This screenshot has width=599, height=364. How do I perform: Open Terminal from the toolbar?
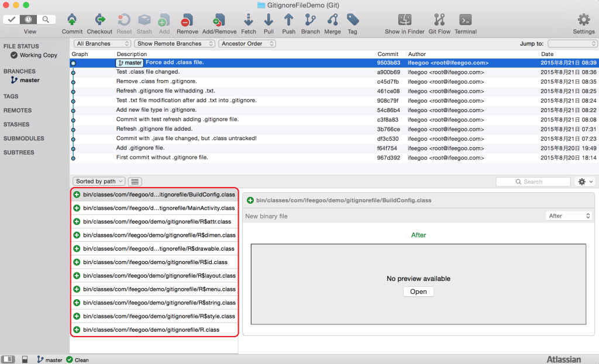tap(465, 20)
